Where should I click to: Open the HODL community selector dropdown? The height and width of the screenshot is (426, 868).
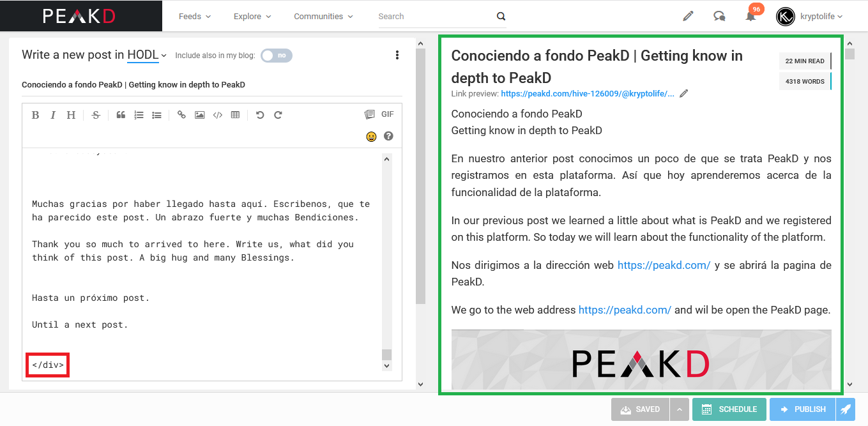147,55
